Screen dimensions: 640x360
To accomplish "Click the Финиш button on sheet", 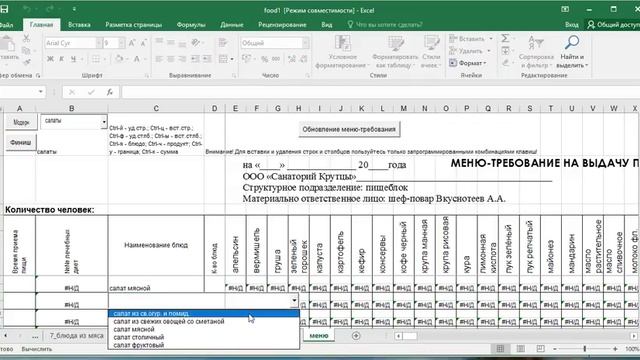I will [x=21, y=143].
